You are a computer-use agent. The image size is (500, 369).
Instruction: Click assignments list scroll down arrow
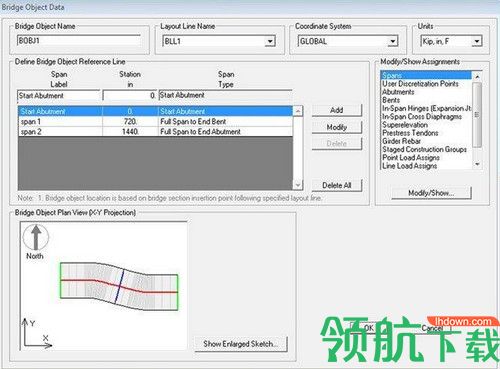point(477,164)
